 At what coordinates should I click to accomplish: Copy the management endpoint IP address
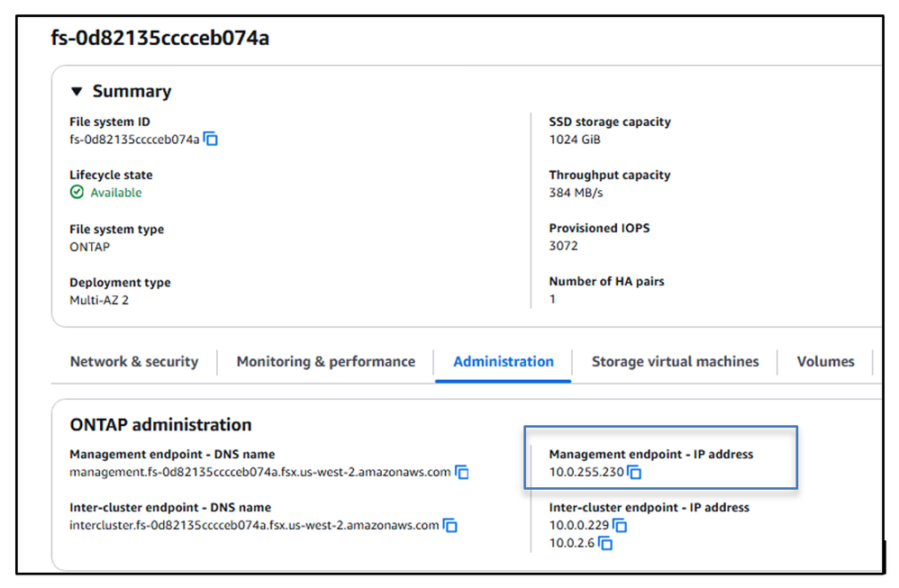pos(634,472)
